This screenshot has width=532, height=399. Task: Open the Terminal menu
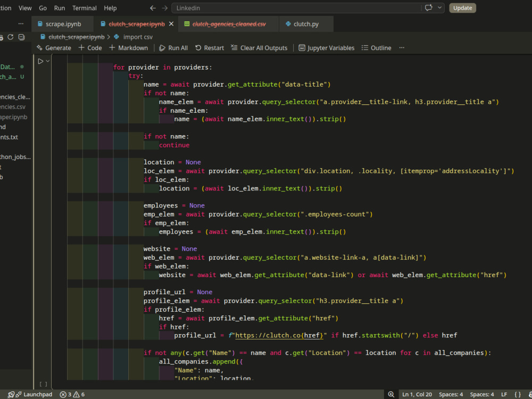[85, 8]
